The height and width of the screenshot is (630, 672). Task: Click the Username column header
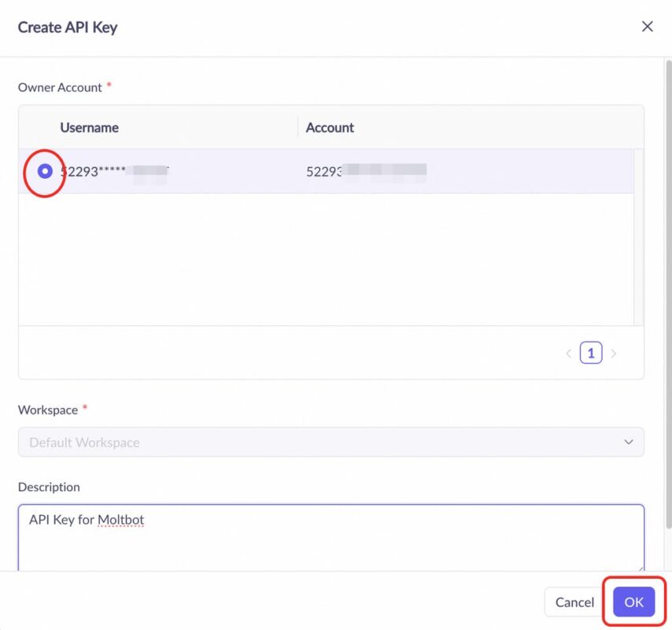click(89, 128)
